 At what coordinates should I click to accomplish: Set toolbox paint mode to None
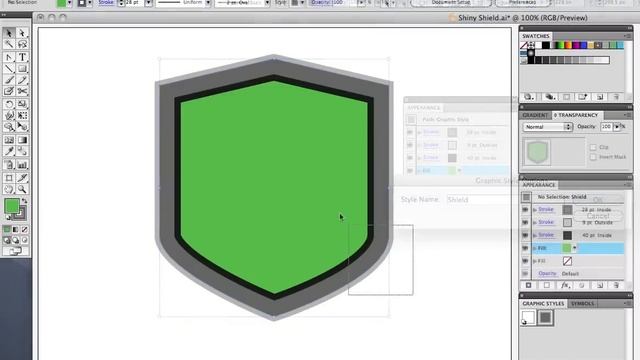click(25, 230)
